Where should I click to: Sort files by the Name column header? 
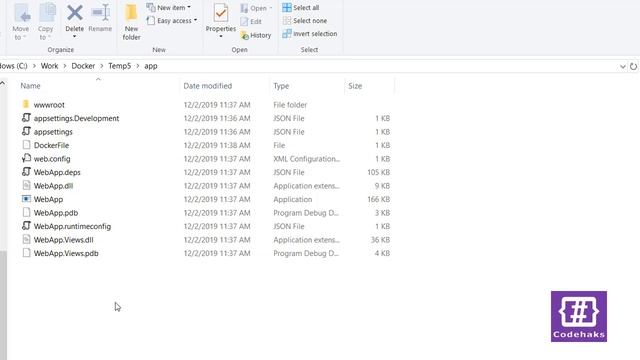click(31, 86)
